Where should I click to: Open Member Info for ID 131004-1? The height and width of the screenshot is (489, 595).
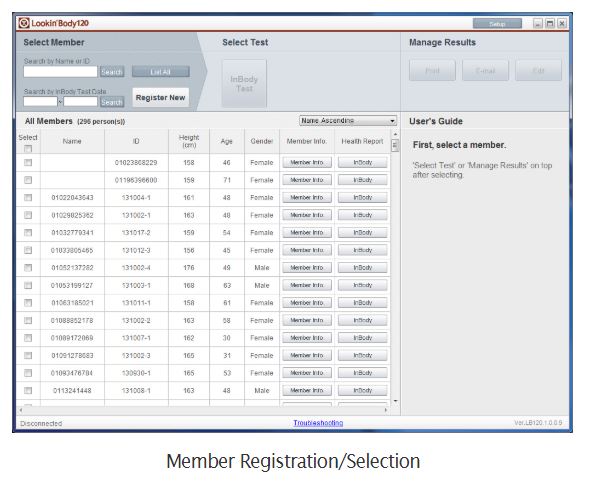(x=307, y=197)
